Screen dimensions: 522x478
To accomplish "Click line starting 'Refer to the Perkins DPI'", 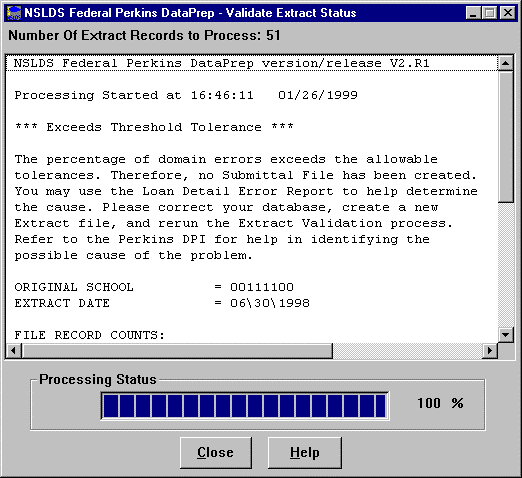I will click(x=222, y=239).
